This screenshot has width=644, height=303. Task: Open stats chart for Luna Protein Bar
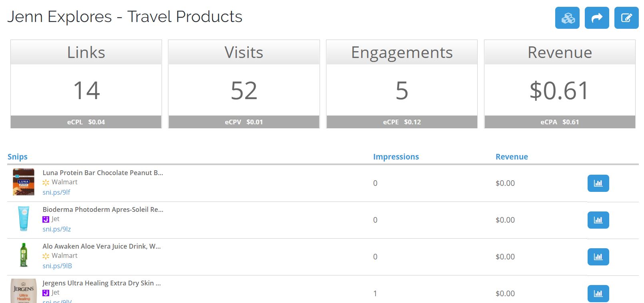(x=598, y=183)
